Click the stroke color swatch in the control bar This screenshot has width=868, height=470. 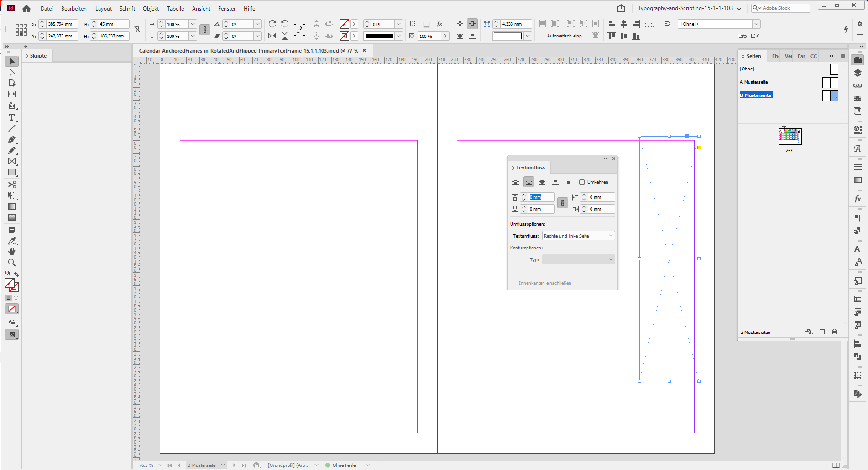pos(344,36)
